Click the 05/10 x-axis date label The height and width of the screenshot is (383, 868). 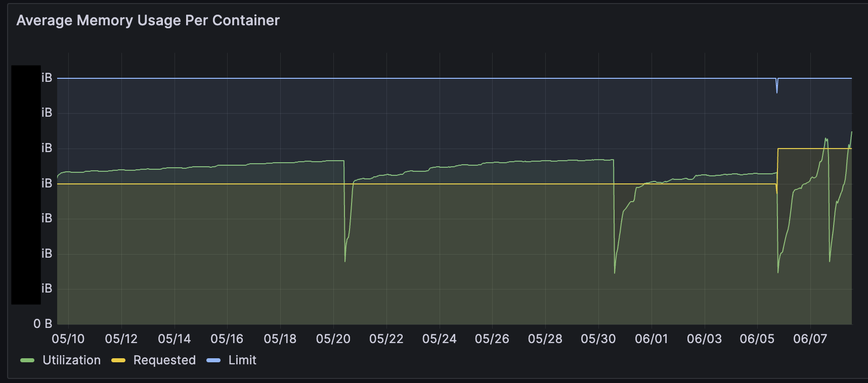tap(68, 339)
